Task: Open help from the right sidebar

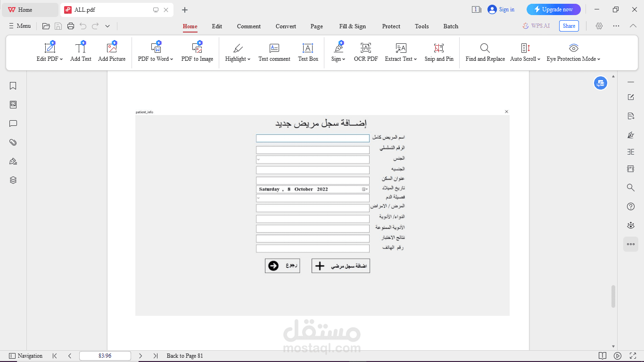Action: (x=631, y=206)
